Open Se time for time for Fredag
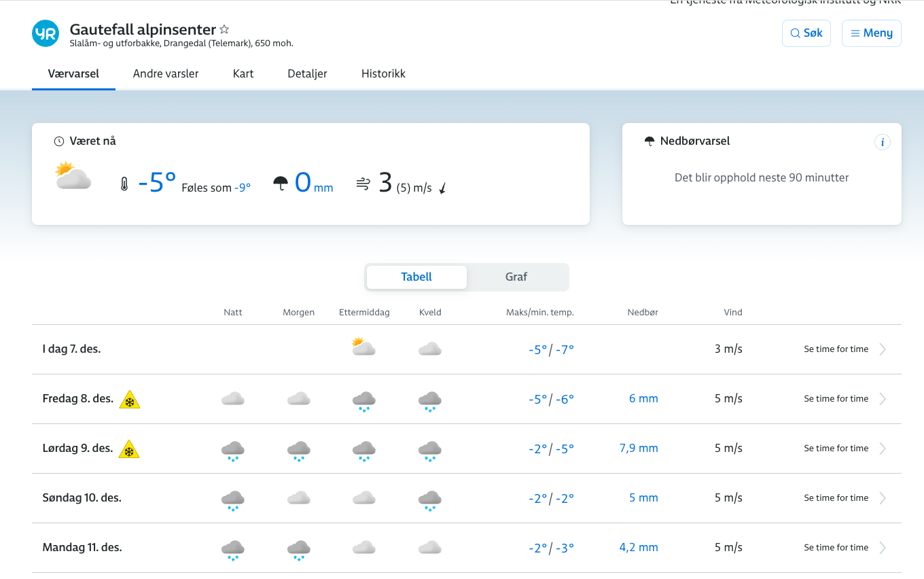Screen dimensions: 924x579 [x=836, y=399]
